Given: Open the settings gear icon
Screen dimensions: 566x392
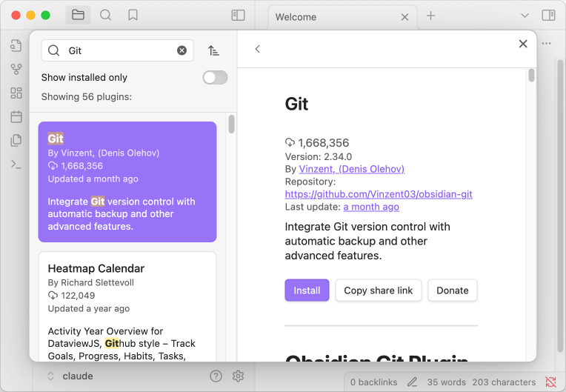Looking at the screenshot, I should coord(239,376).
